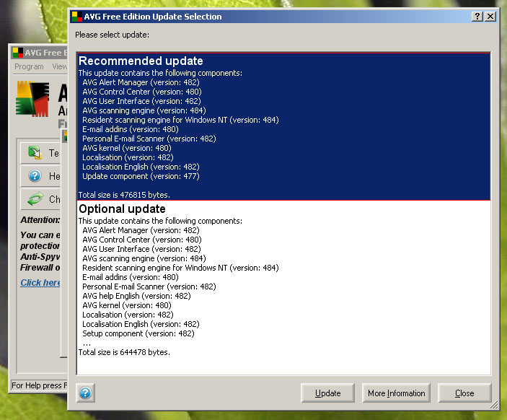Click 'For Help press F' status bar text
The height and width of the screenshot is (420, 507).
point(39,385)
